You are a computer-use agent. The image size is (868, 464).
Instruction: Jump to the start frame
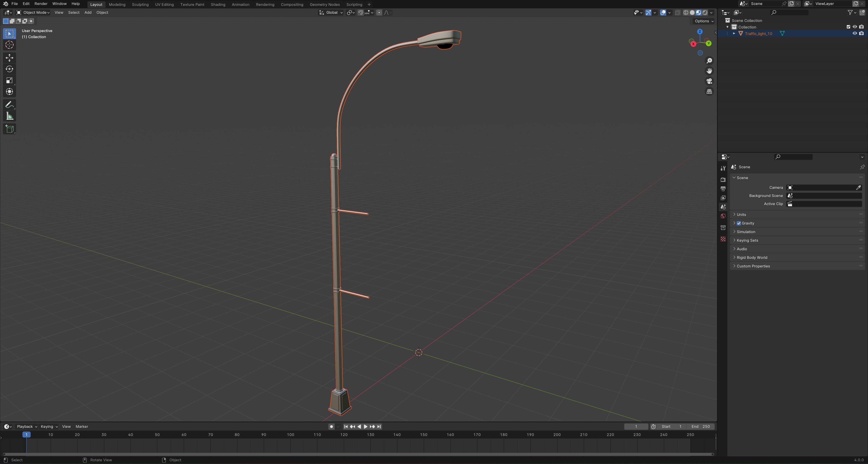pyautogui.click(x=346, y=427)
